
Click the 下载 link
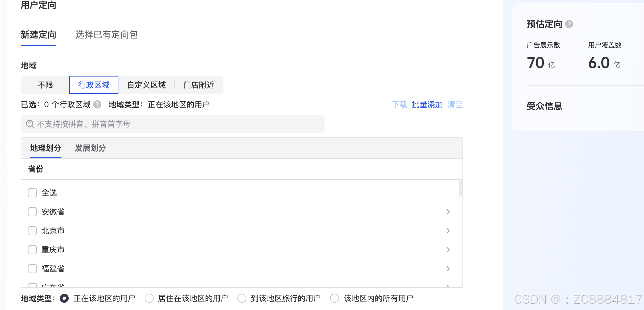(x=399, y=104)
